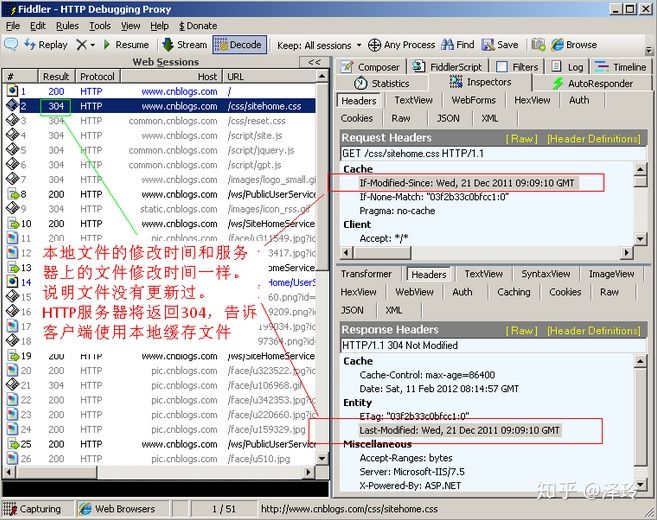Open the Timeline tab
657x520 pixels.
pos(621,67)
